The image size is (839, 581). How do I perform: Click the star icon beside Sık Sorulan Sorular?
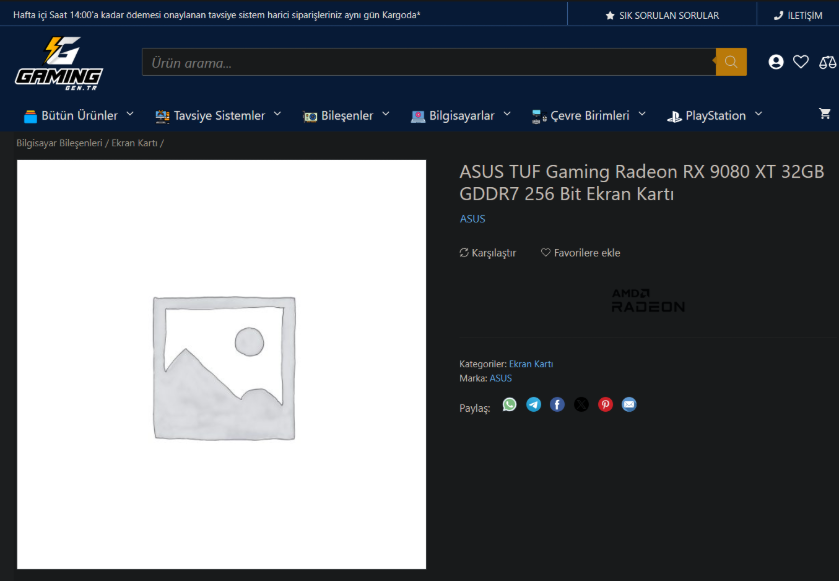609,16
